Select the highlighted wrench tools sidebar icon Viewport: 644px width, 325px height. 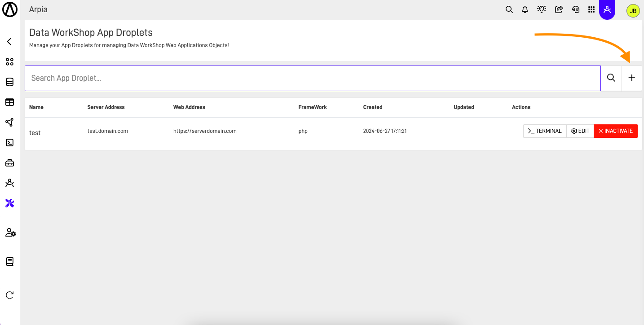[9, 203]
